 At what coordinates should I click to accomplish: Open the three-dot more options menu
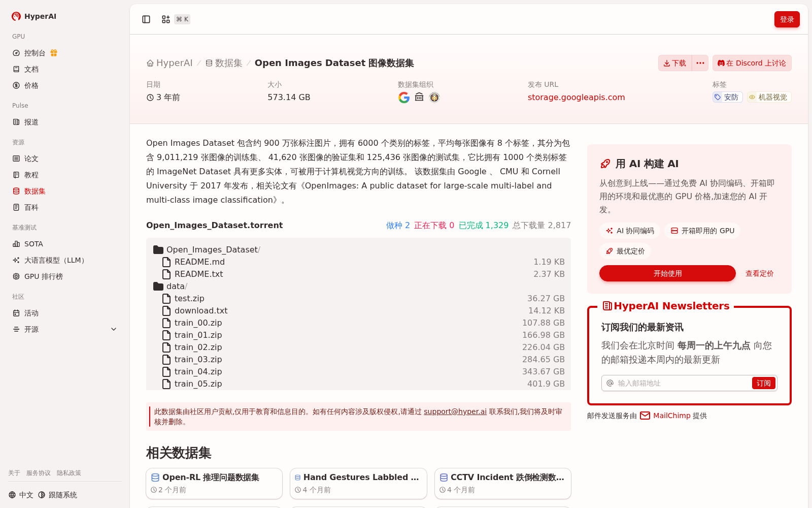click(700, 63)
